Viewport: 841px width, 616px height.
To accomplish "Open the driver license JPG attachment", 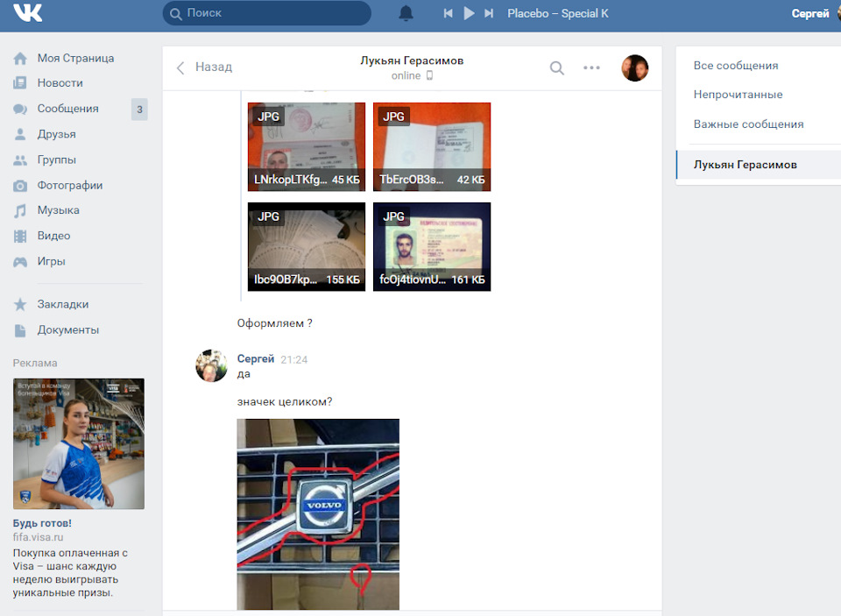I will coord(432,246).
